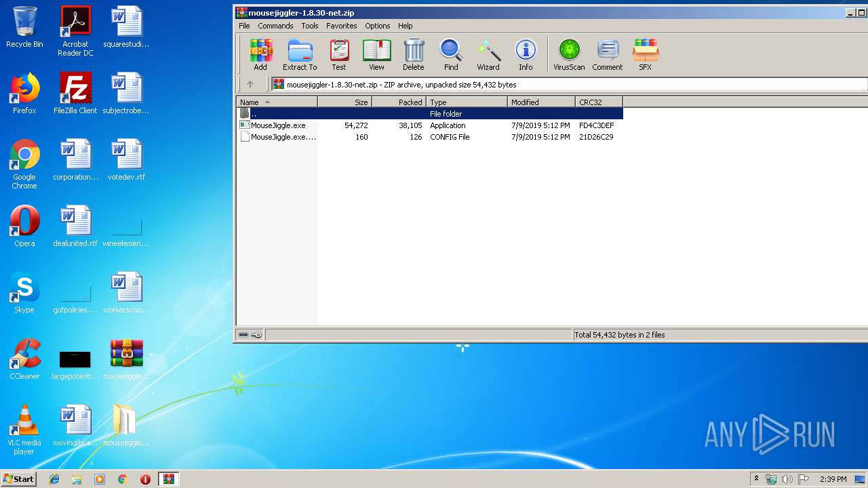Select the corporation... Word document icon
The height and width of the screenshot is (488, 868).
point(75,160)
